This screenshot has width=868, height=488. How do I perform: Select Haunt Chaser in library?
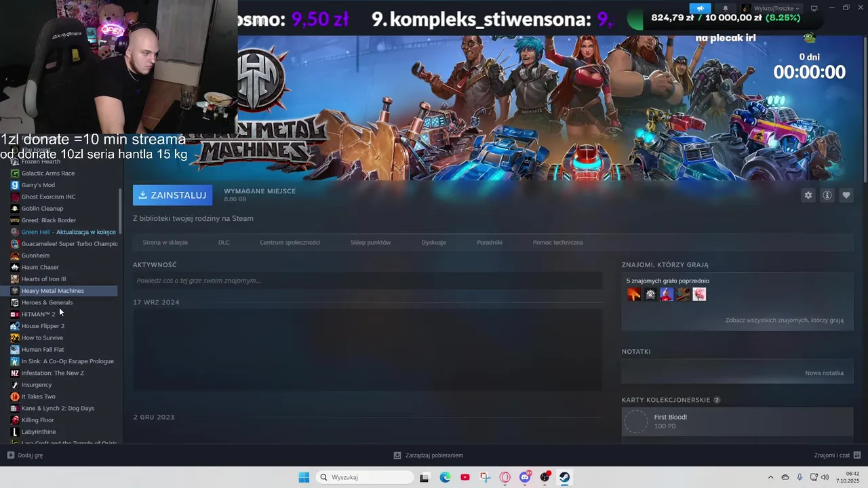tap(40, 267)
